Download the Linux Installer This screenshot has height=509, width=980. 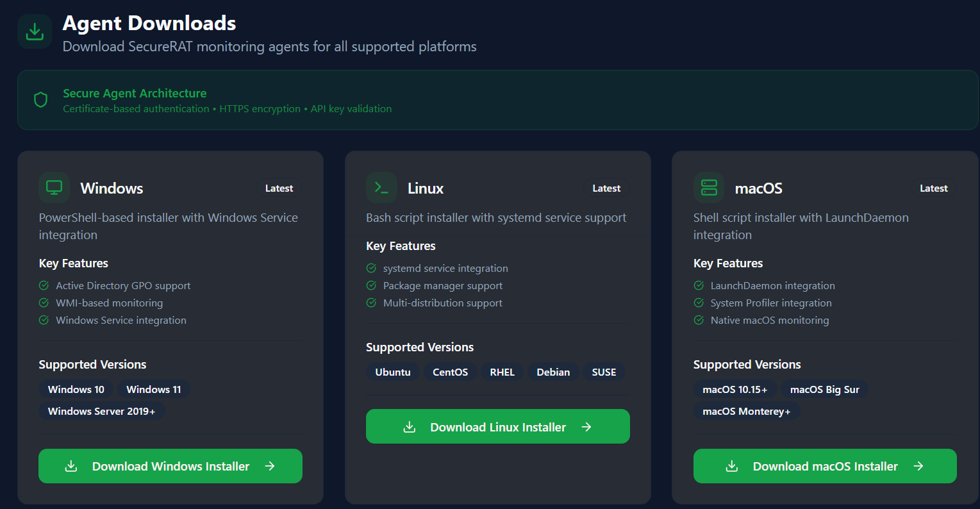click(x=497, y=427)
